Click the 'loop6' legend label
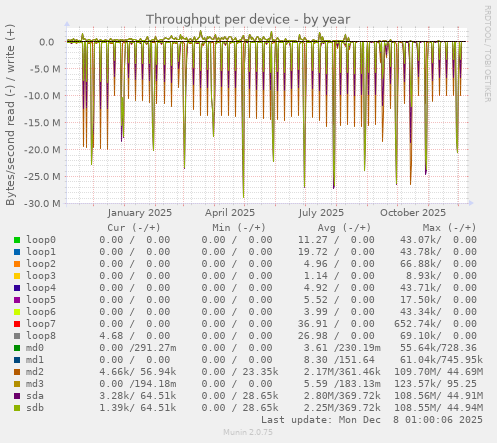The height and width of the screenshot is (443, 497). pos(41,312)
